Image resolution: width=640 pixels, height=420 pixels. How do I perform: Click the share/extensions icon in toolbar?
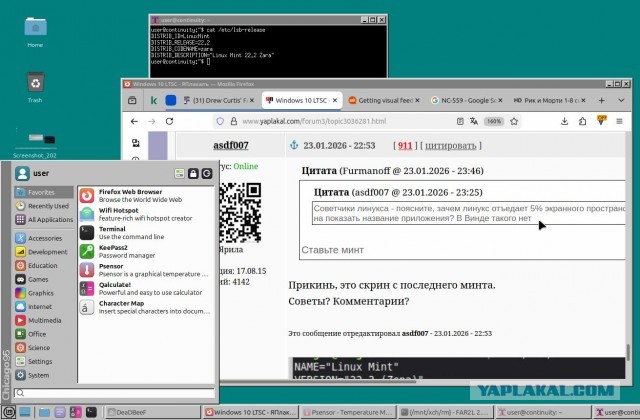coord(582,121)
